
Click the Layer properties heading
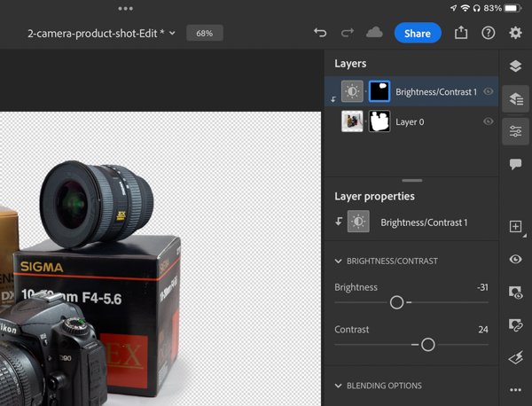click(x=374, y=196)
